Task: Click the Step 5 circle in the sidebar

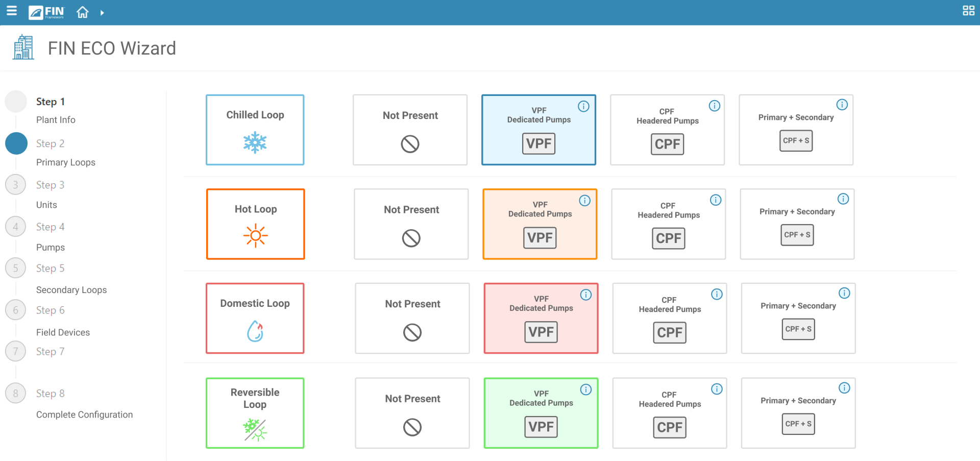Action: [16, 268]
